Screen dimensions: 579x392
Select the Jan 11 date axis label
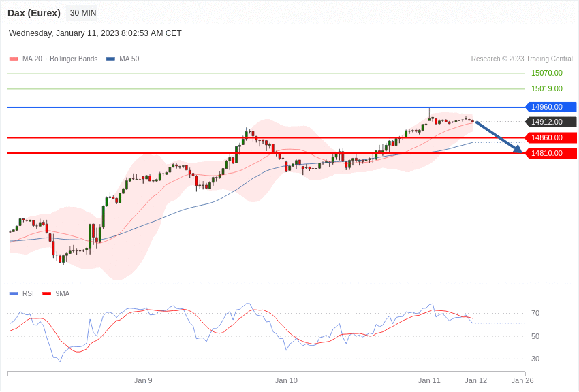(x=429, y=380)
